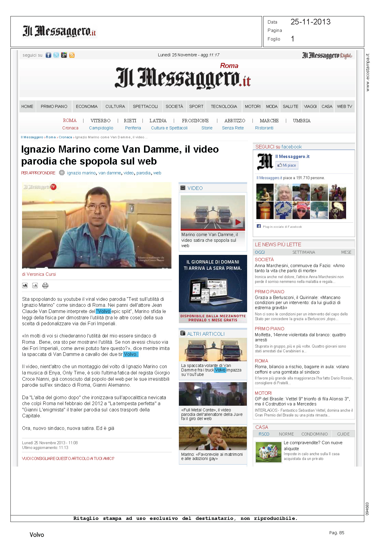The image size is (392, 550).
Task: Switch to the SETTIMANA news tab
Action: point(303,252)
